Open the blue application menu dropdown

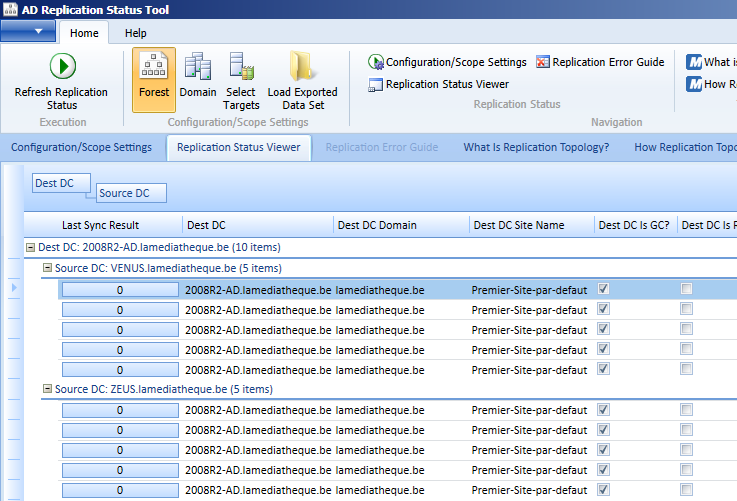pyautogui.click(x=28, y=31)
